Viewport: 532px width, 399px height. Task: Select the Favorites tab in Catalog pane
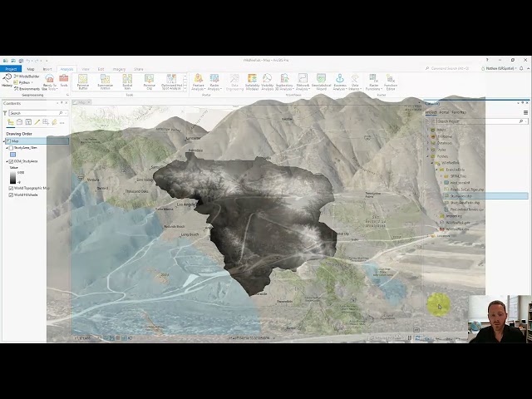coord(459,112)
